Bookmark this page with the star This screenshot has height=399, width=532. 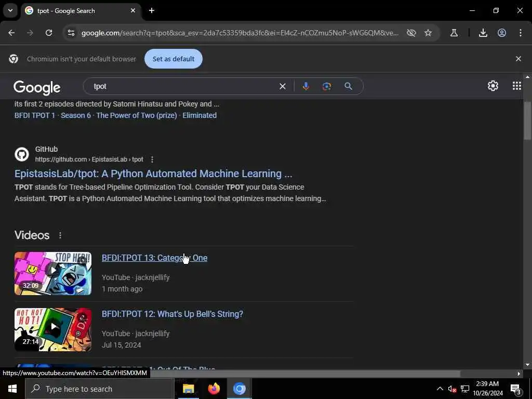point(428,33)
